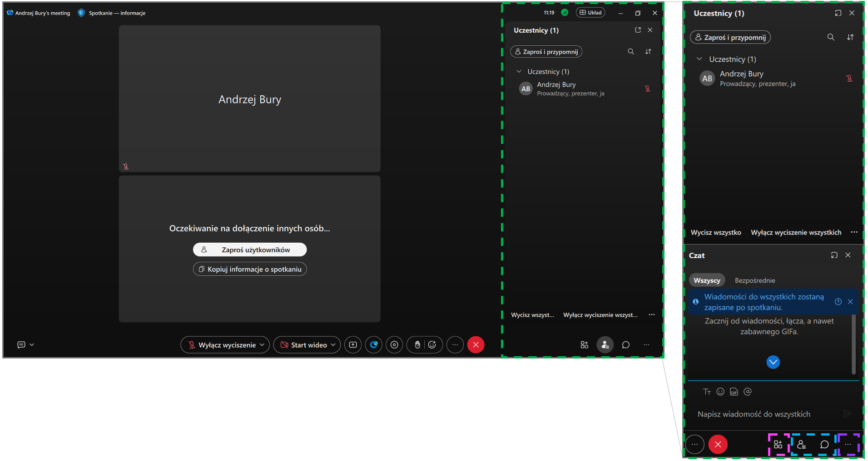
Task: Click the share content icon in meeting toolbar
Action: [353, 345]
